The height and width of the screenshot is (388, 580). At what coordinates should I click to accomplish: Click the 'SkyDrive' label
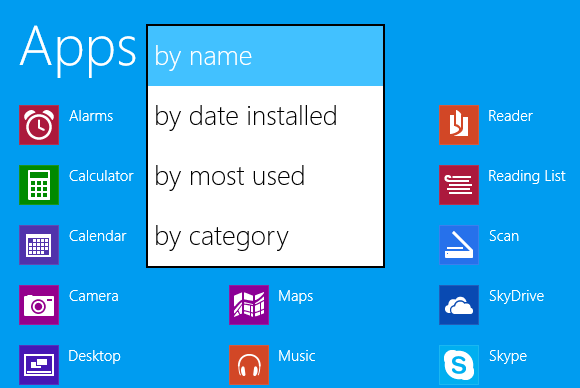[x=516, y=296]
